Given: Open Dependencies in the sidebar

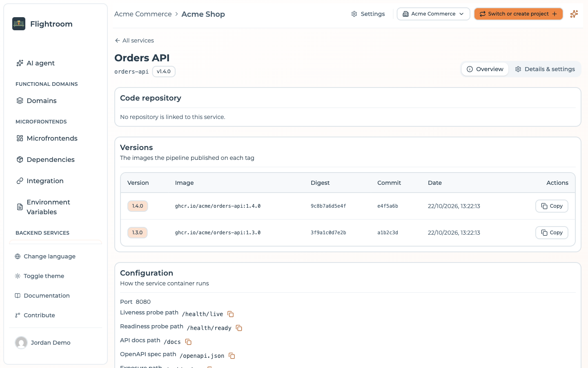Looking at the screenshot, I should coord(45,159).
